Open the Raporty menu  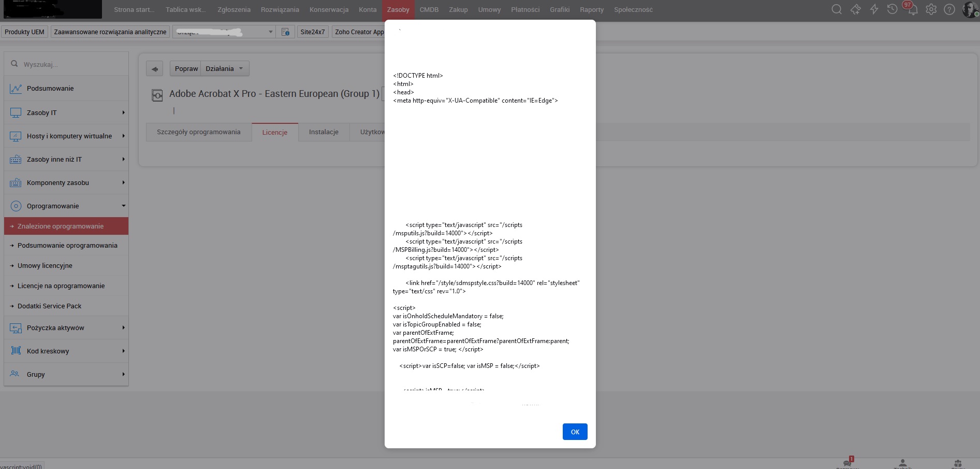pos(592,10)
